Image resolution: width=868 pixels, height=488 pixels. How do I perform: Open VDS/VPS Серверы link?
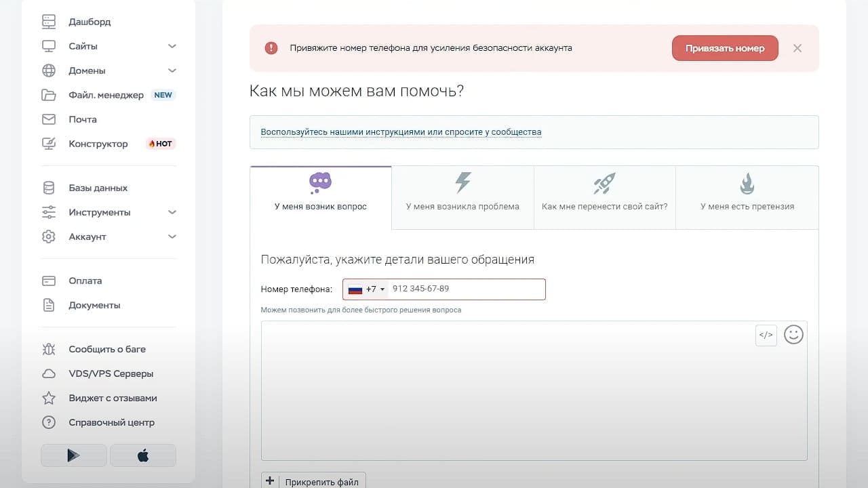[x=111, y=373]
